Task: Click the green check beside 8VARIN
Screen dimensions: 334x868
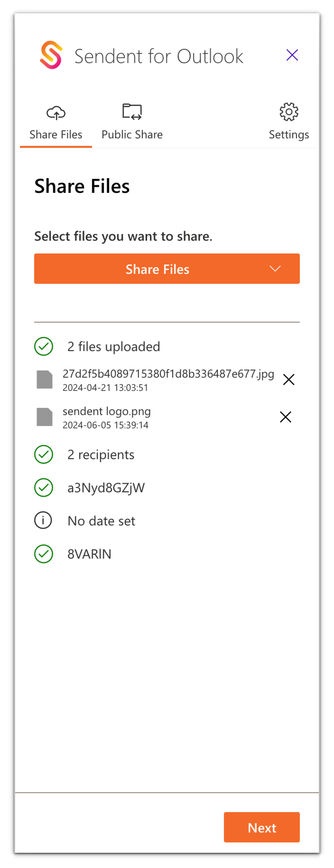Action: point(44,554)
